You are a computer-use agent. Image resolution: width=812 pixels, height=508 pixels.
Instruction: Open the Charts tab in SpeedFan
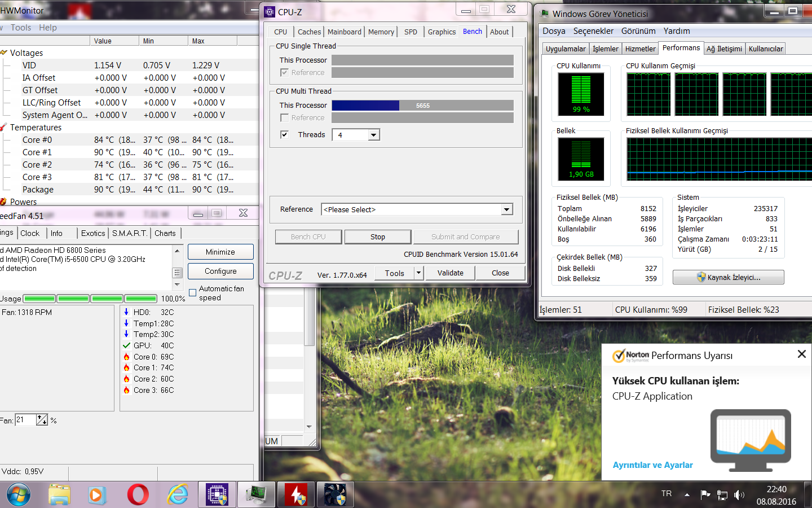tap(165, 233)
